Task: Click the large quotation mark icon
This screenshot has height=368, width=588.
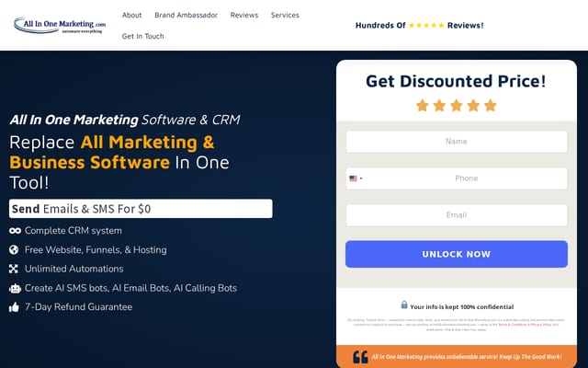Action: click(x=360, y=357)
